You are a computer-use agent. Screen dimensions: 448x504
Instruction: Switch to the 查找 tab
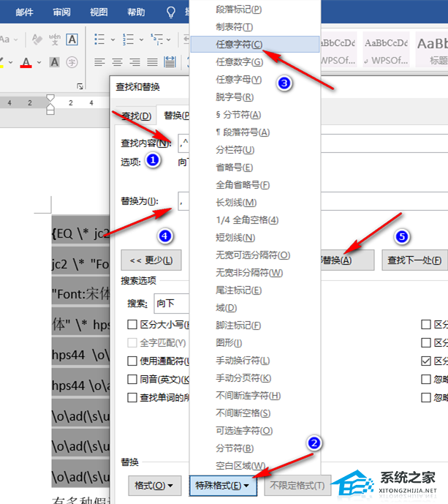pyautogui.click(x=135, y=116)
